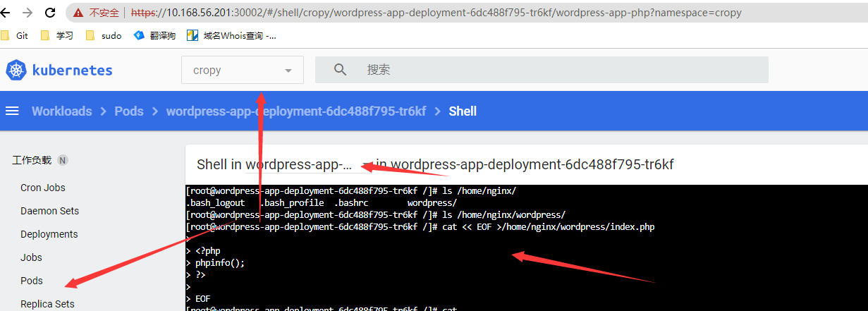This screenshot has width=868, height=311.
Task: Go to the Pods breadcrumb
Action: pos(129,111)
